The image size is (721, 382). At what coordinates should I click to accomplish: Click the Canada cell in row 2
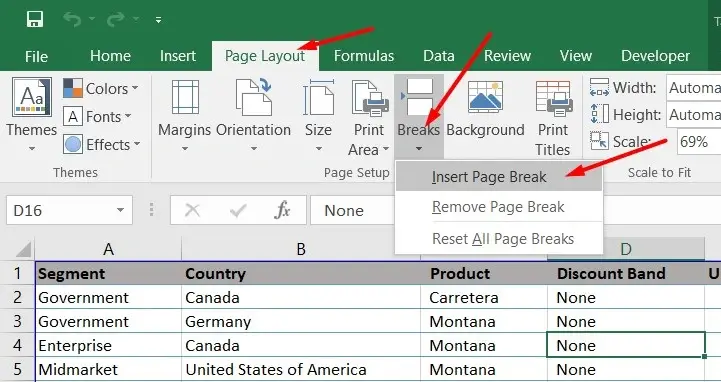301,297
